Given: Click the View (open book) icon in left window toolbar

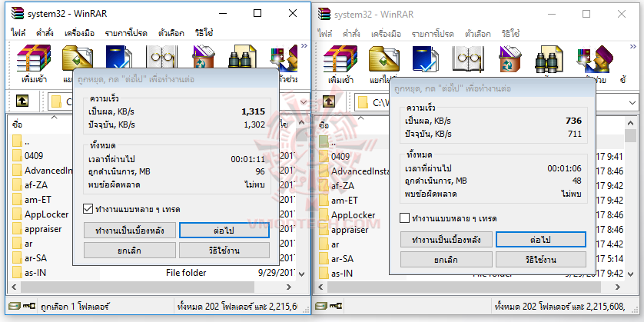Looking at the screenshot, I should (x=161, y=57).
